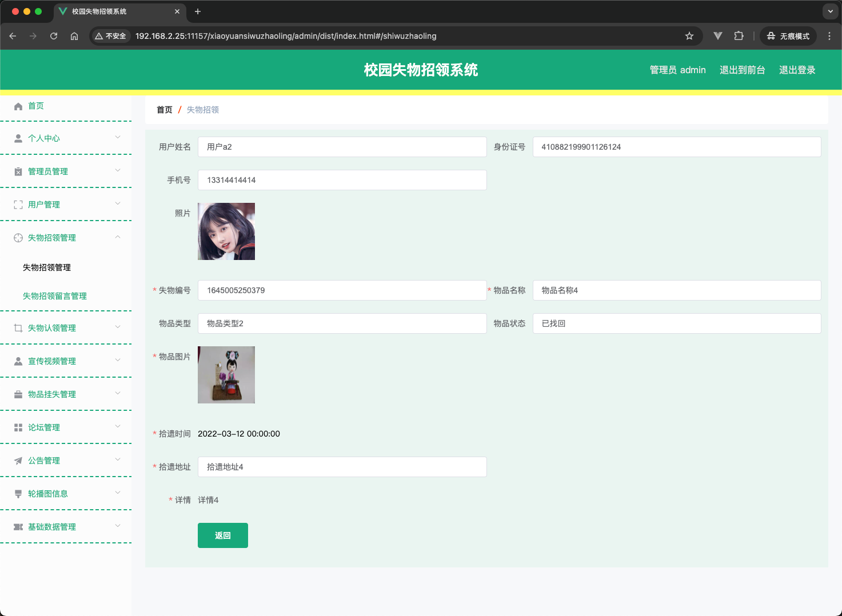Click the grid icon beside 论坛管理

click(x=18, y=427)
